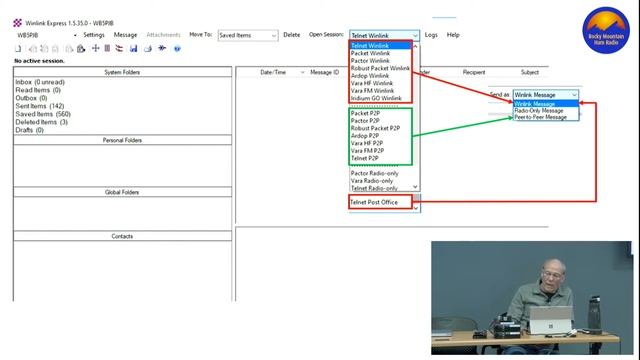Click the Move To button
Screen dimensions: 640x360
pos(200,35)
